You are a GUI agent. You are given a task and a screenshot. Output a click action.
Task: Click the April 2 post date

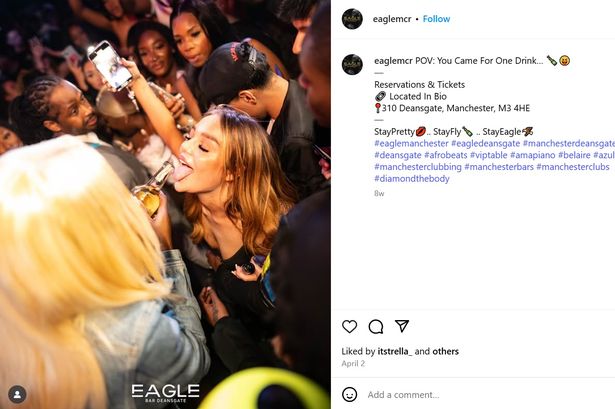(x=353, y=364)
